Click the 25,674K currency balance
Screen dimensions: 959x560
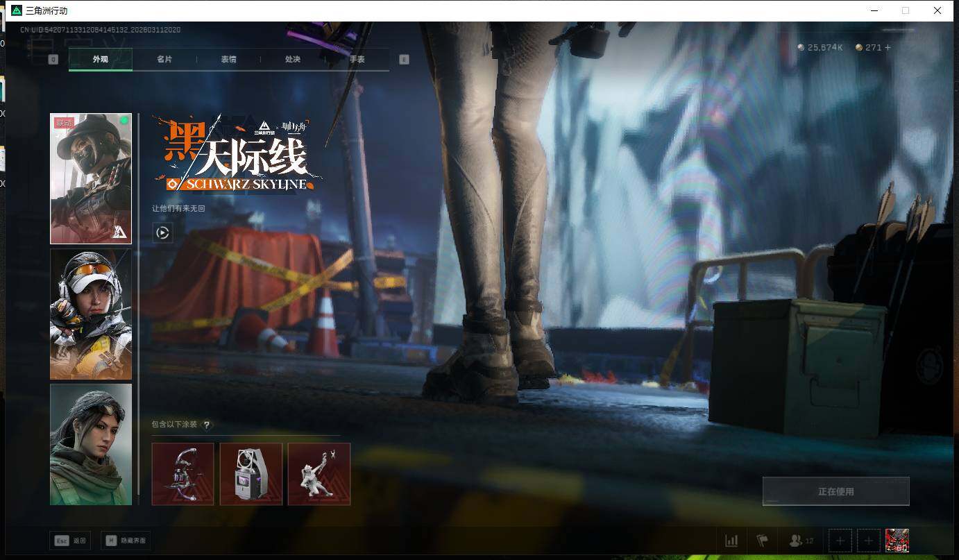820,47
